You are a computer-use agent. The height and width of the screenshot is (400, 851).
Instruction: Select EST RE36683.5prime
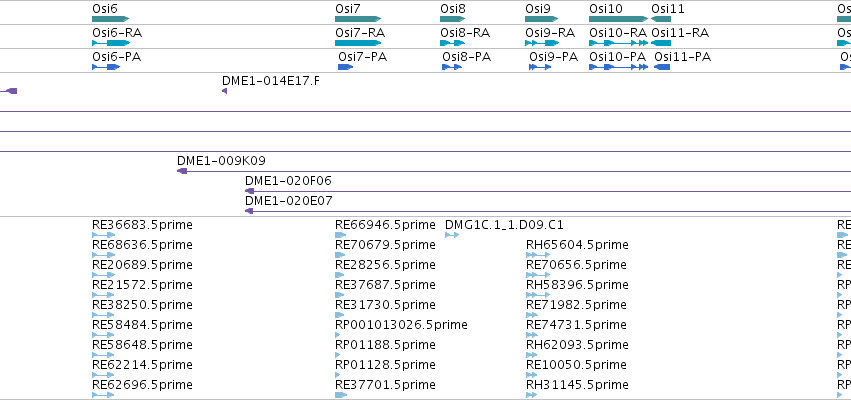coord(104,235)
